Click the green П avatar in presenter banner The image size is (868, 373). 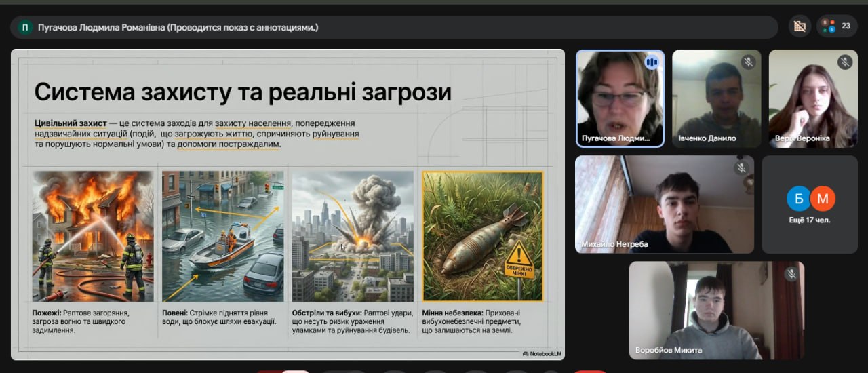(26, 27)
